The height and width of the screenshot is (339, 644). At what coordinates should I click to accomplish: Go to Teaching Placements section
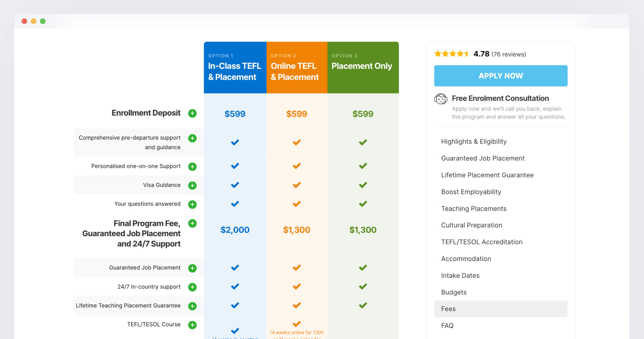[474, 209]
